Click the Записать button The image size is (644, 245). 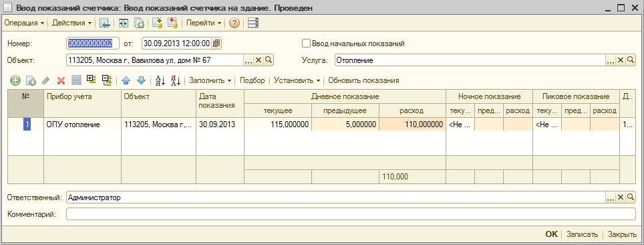click(582, 234)
